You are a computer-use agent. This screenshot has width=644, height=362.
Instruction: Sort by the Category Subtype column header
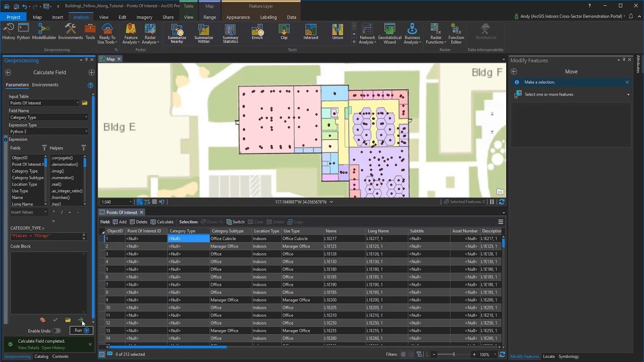click(230, 231)
